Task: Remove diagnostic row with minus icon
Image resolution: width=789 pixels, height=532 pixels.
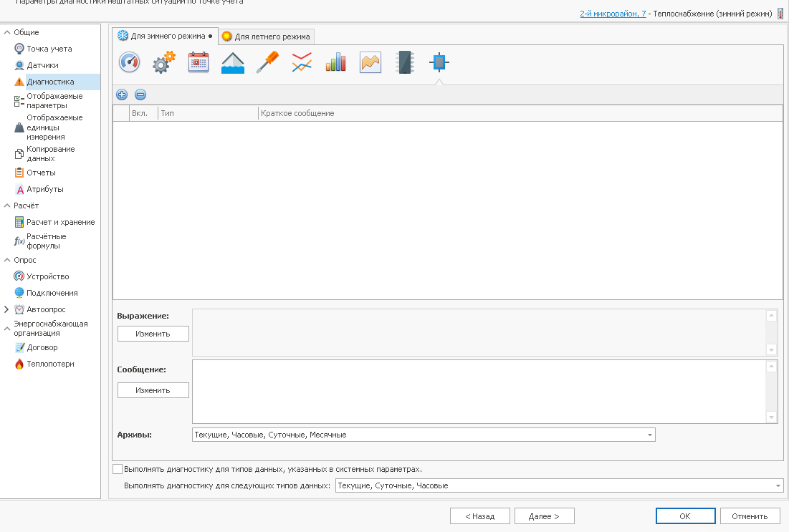Action: (x=140, y=95)
